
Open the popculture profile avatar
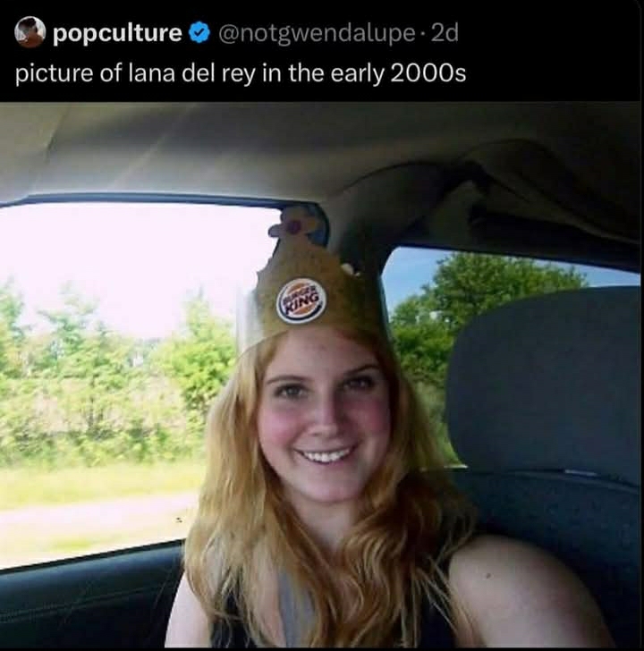[x=30, y=32]
